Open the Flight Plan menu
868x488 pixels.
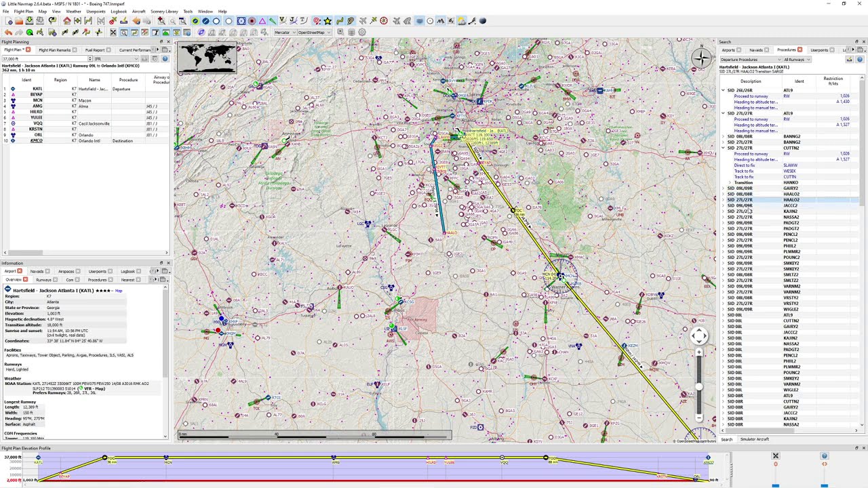coord(23,12)
